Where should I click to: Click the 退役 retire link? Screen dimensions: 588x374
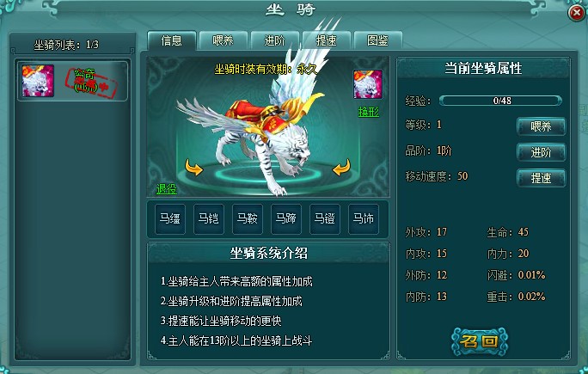[167, 189]
